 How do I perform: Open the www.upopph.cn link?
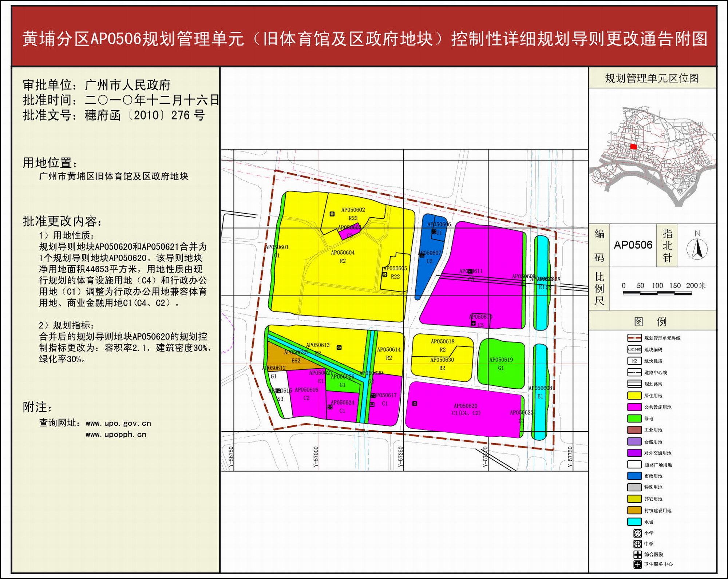point(116,435)
